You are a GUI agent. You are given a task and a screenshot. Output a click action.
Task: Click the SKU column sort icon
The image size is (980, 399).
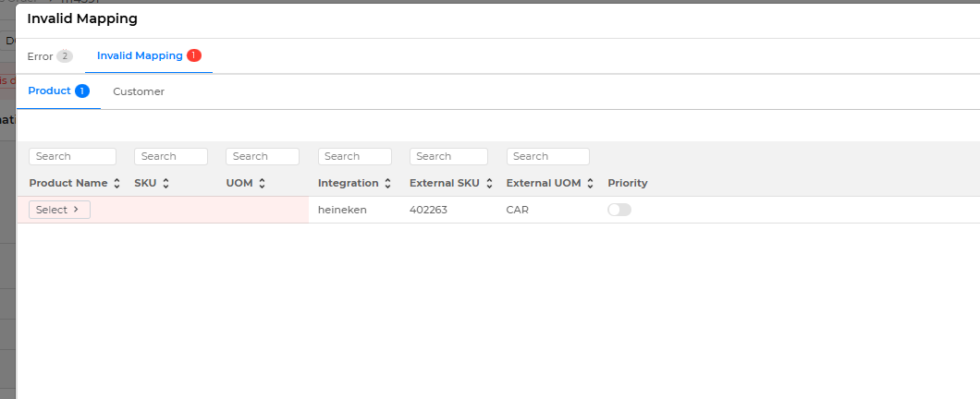pyautogui.click(x=165, y=184)
